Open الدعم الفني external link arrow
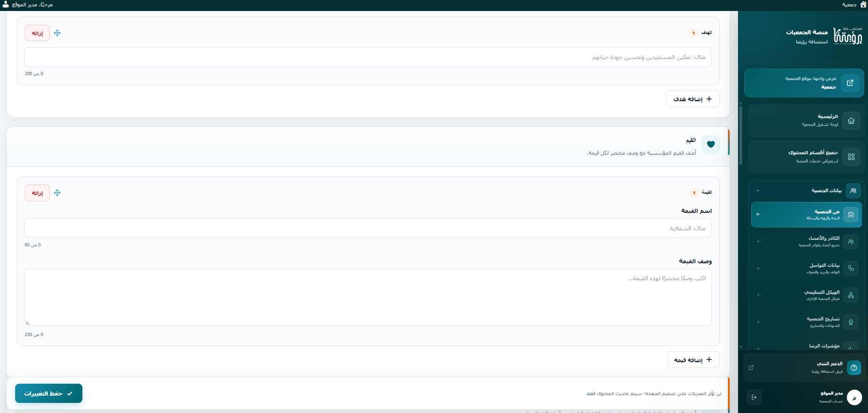 click(751, 368)
